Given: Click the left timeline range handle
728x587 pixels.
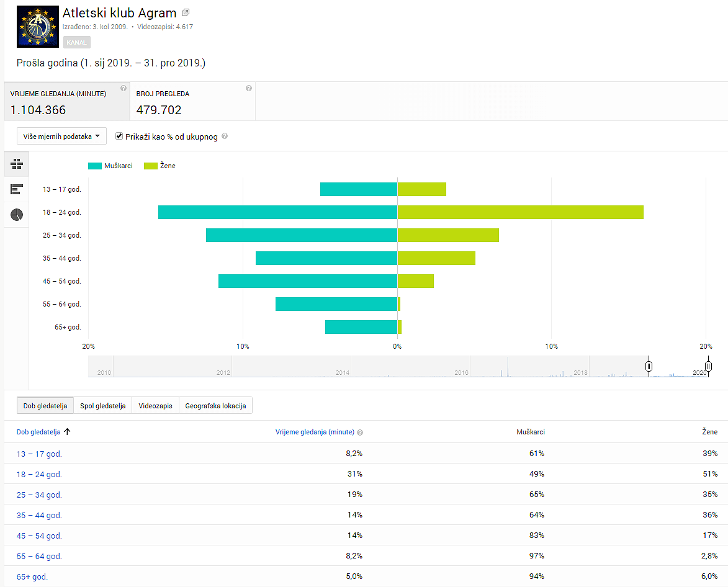Looking at the screenshot, I should coord(649,366).
